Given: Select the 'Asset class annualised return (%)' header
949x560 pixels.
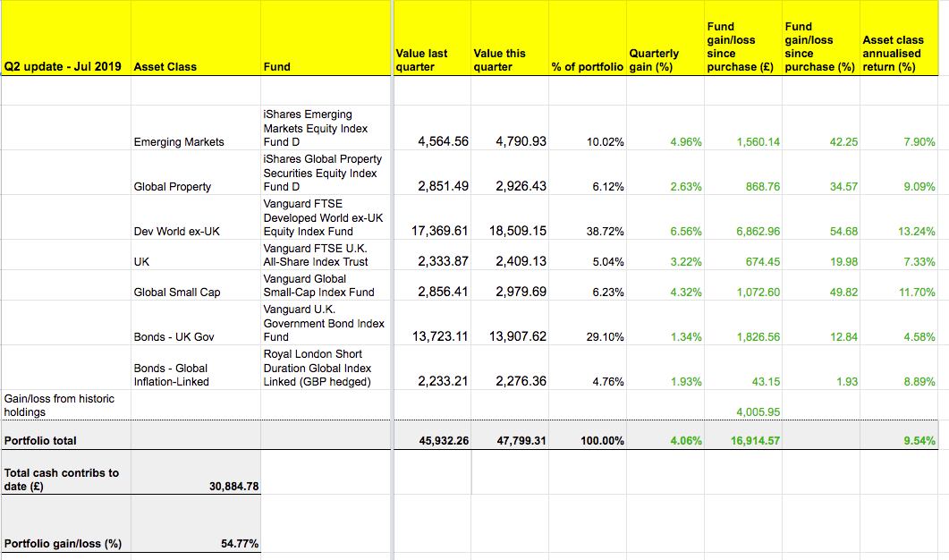Looking at the screenshot, I should tap(894, 53).
